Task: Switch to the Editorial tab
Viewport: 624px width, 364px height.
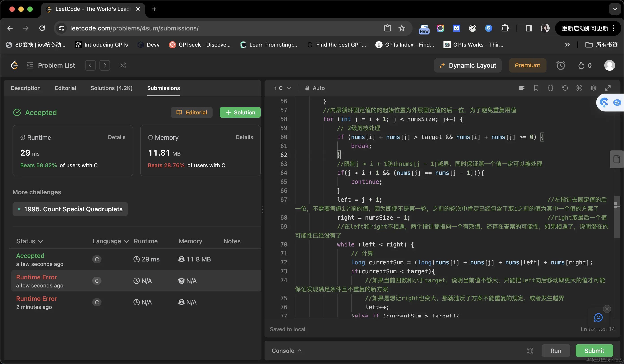Action: 65,88
